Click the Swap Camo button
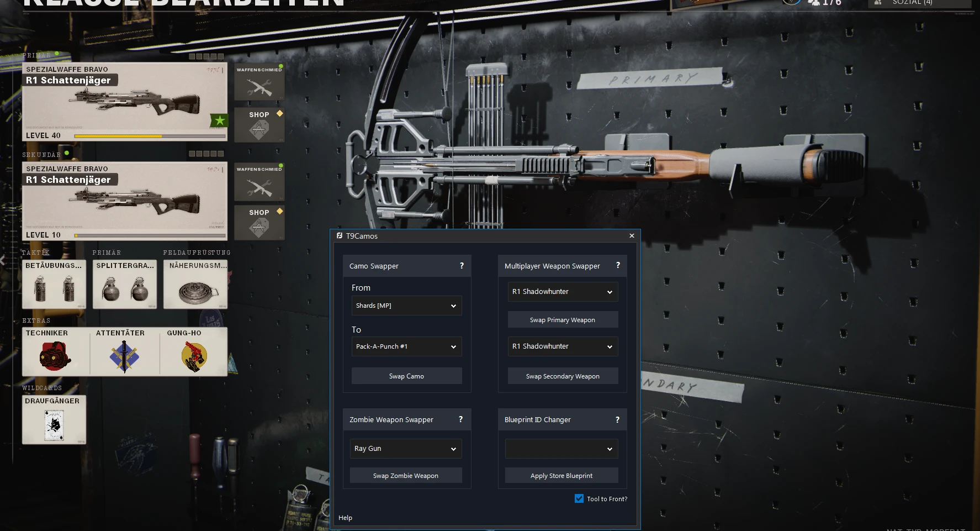This screenshot has width=980, height=531. coord(406,376)
